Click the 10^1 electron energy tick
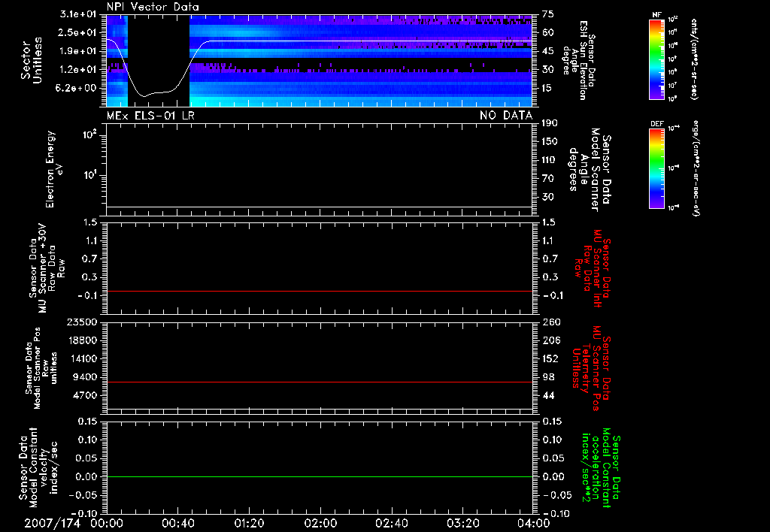The height and width of the screenshot is (532, 770). [x=89, y=175]
